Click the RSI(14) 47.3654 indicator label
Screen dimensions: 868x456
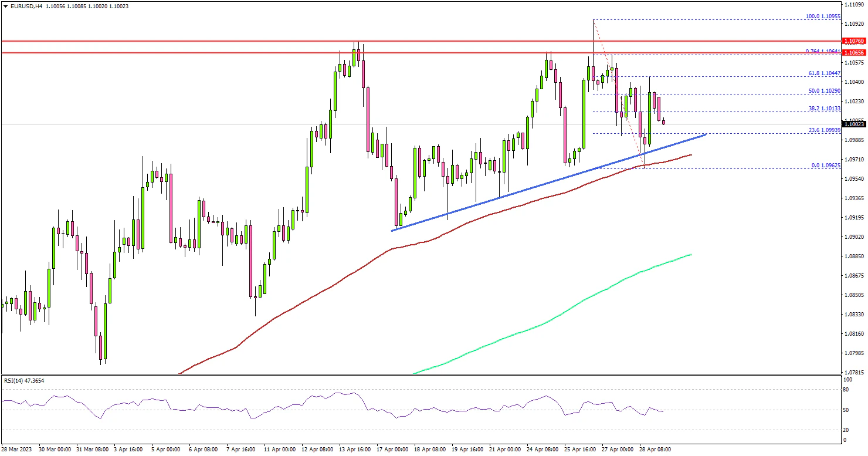click(x=23, y=381)
